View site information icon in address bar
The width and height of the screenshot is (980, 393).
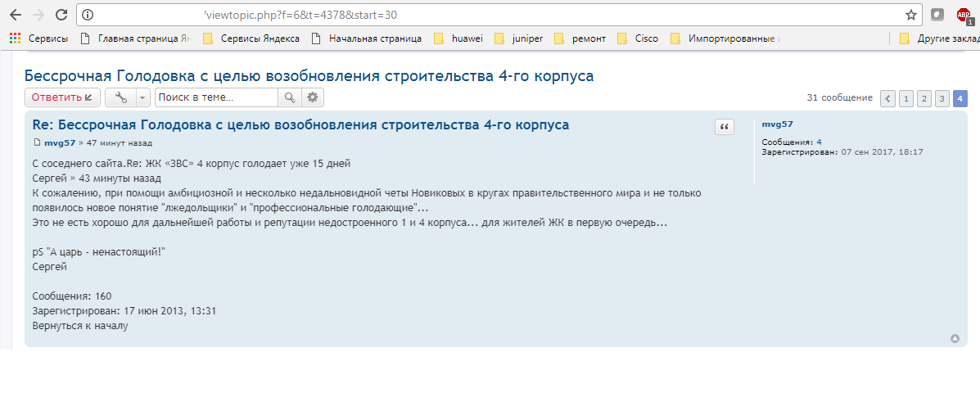point(88,15)
